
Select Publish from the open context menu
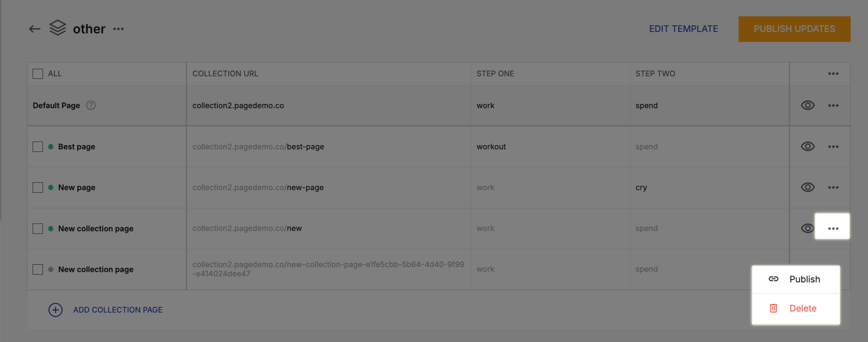point(805,279)
